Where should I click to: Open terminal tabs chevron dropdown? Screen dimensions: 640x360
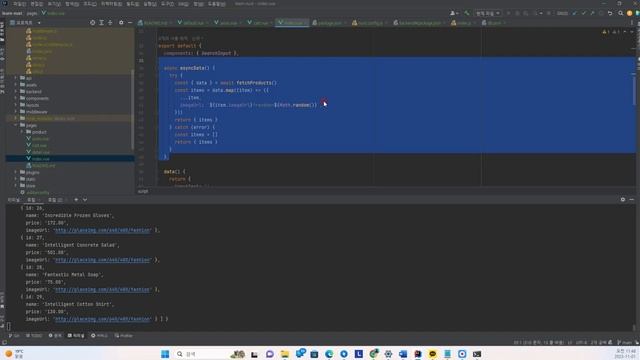click(85, 200)
